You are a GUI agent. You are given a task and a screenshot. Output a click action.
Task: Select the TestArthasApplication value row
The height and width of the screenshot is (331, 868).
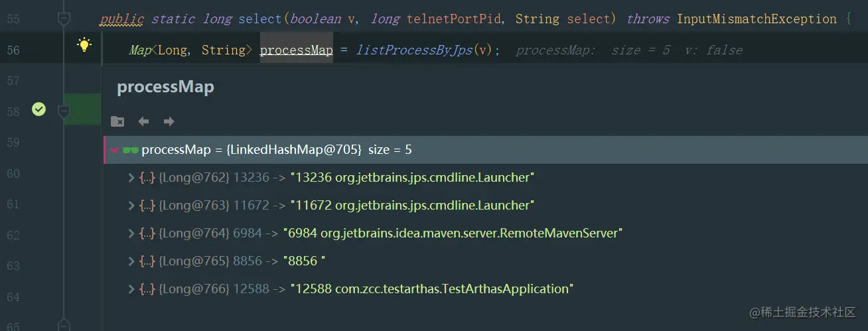pyautogui.click(x=485, y=289)
